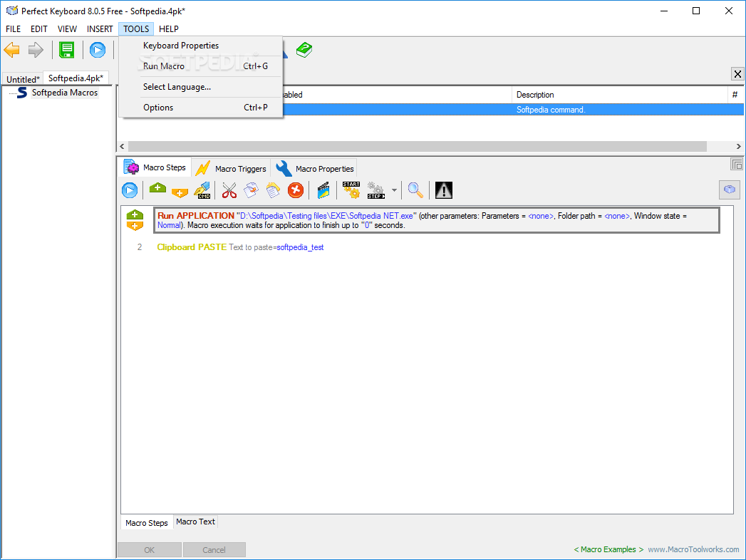
Task: Open the INSERT menu
Action: coord(100,29)
